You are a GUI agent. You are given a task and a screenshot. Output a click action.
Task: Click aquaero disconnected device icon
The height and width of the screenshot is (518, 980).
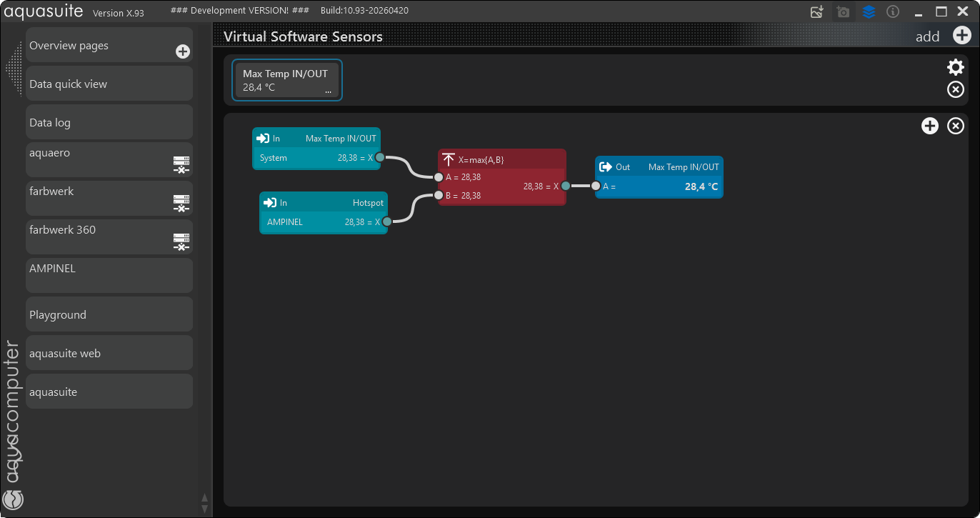181,165
